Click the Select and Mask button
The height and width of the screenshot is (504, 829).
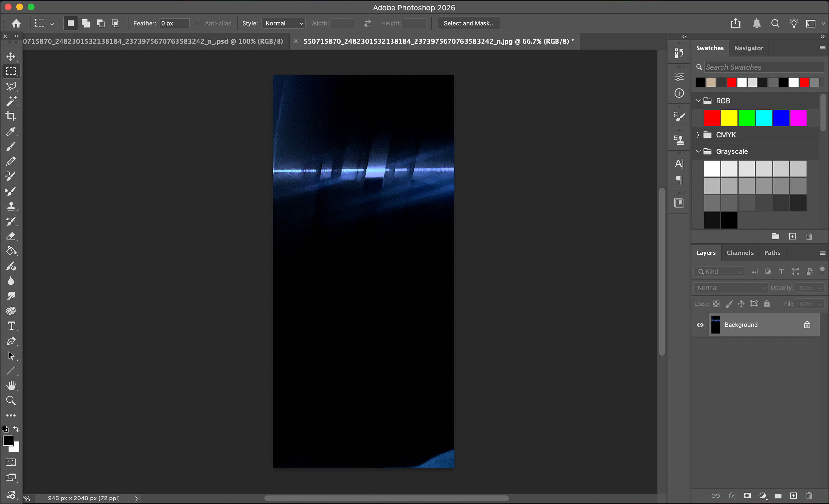(469, 23)
